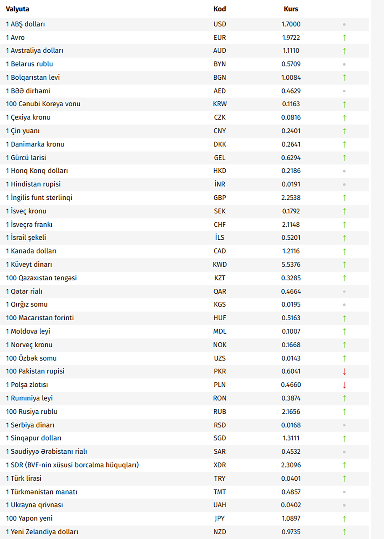392x539 pixels.
Task: Select the Valyuta column header
Action: [18, 9]
